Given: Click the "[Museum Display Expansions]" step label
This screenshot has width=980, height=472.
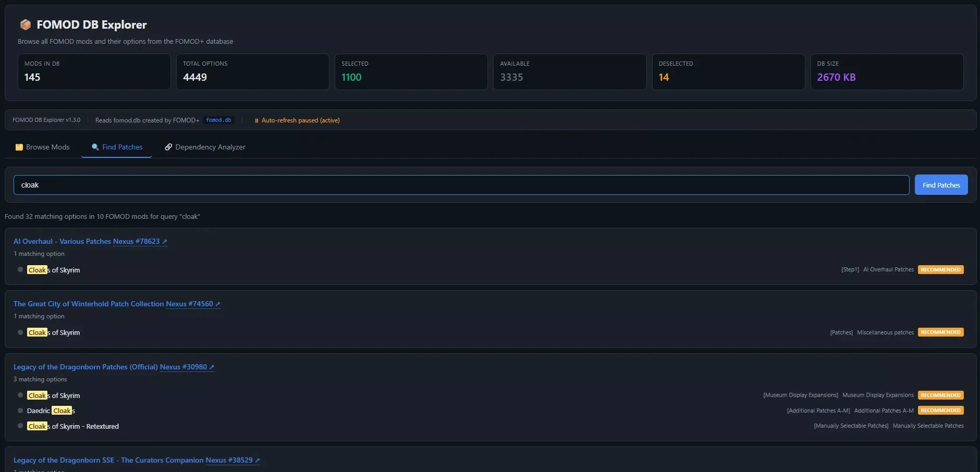Looking at the screenshot, I should pyautogui.click(x=801, y=395).
